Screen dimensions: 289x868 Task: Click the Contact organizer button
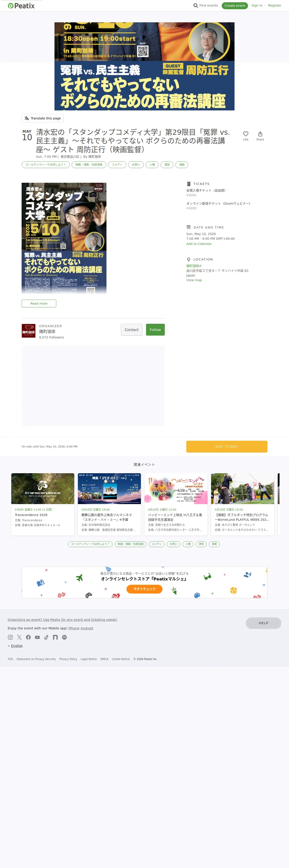pos(131,330)
